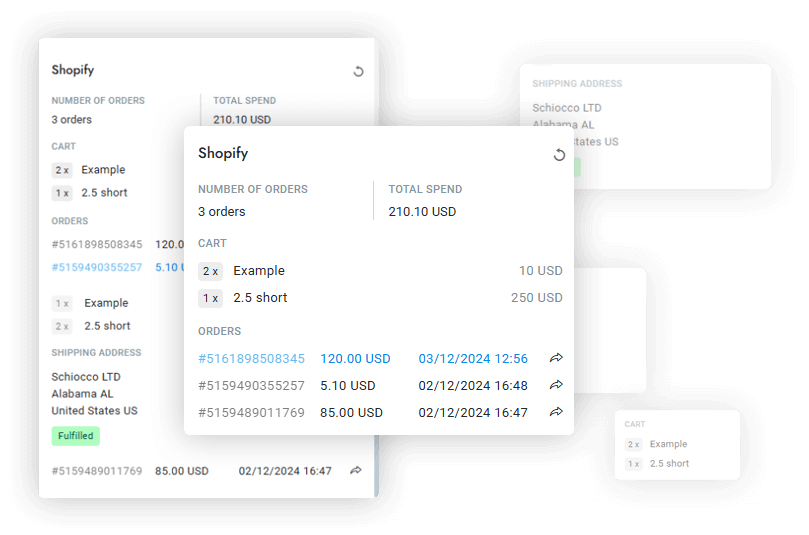Click 'United States US' in back panel
This screenshot has height=535, width=809.
point(94,411)
